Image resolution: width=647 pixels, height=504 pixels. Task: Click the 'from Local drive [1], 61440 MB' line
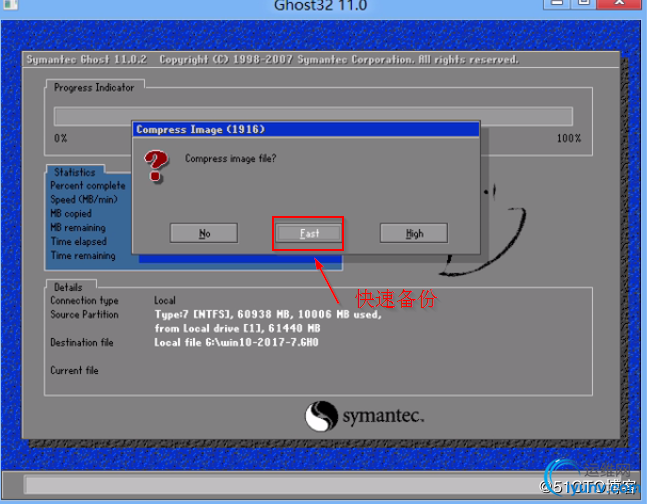pyautogui.click(x=237, y=329)
